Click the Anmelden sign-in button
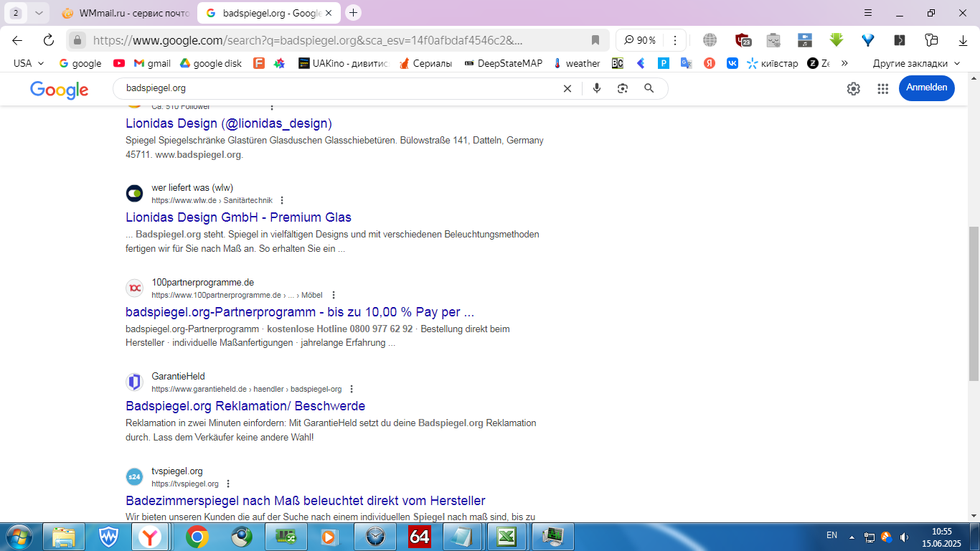 [x=927, y=88]
